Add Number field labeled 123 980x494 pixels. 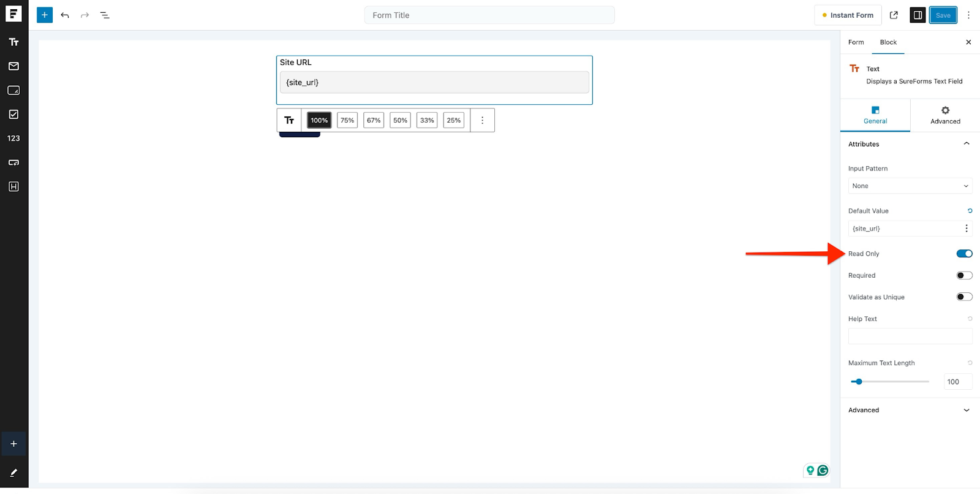(13, 139)
